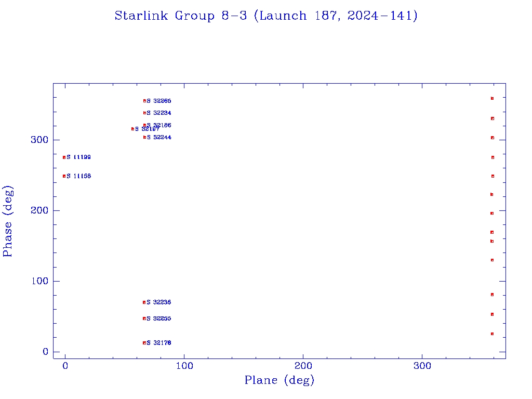Screen dimensions: 532x399
Task: Click the red marker beside S 32176
Action: click(144, 343)
